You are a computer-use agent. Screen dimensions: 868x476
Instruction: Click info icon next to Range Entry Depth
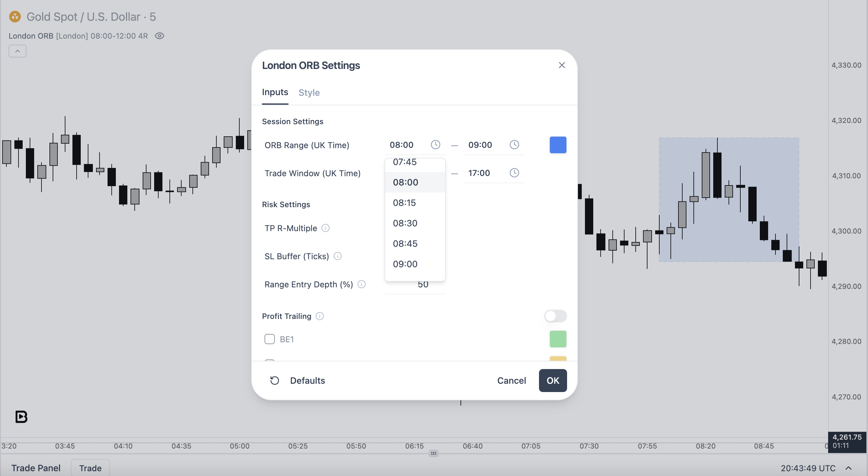click(x=362, y=284)
